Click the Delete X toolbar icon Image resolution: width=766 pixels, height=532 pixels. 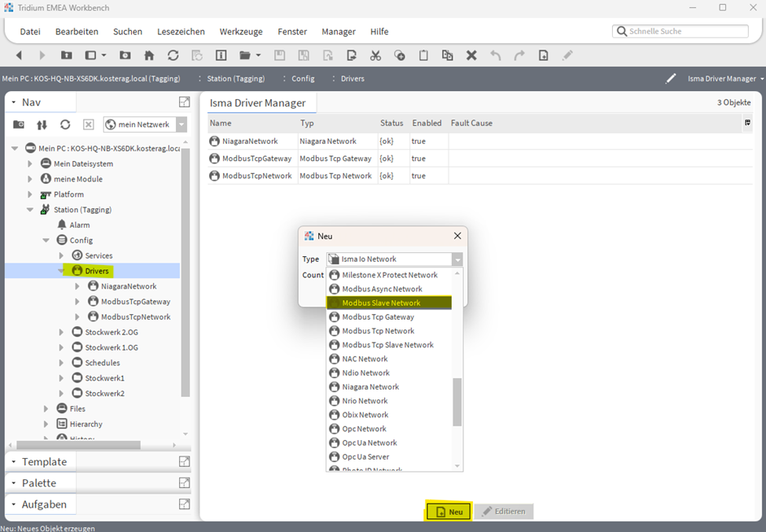coord(471,55)
